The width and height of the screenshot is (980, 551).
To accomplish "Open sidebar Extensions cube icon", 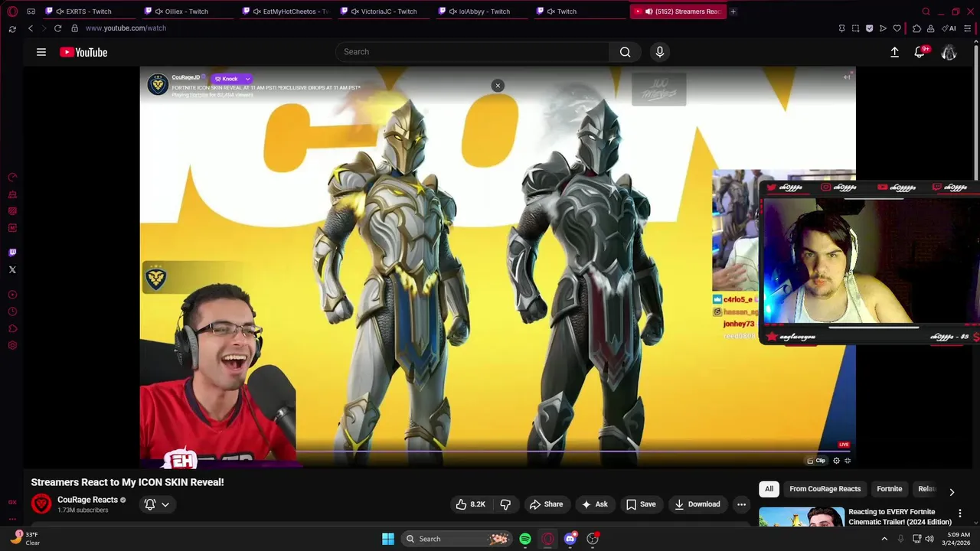I will pyautogui.click(x=12, y=328).
